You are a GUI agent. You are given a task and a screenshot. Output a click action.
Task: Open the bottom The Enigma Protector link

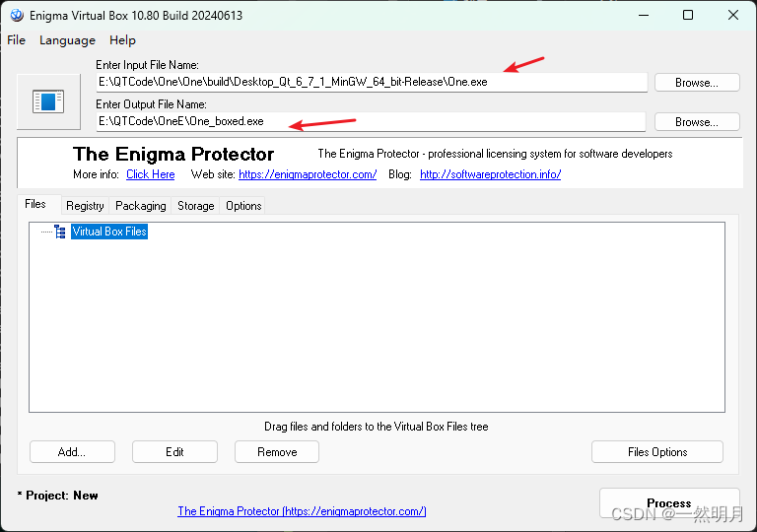point(302,511)
